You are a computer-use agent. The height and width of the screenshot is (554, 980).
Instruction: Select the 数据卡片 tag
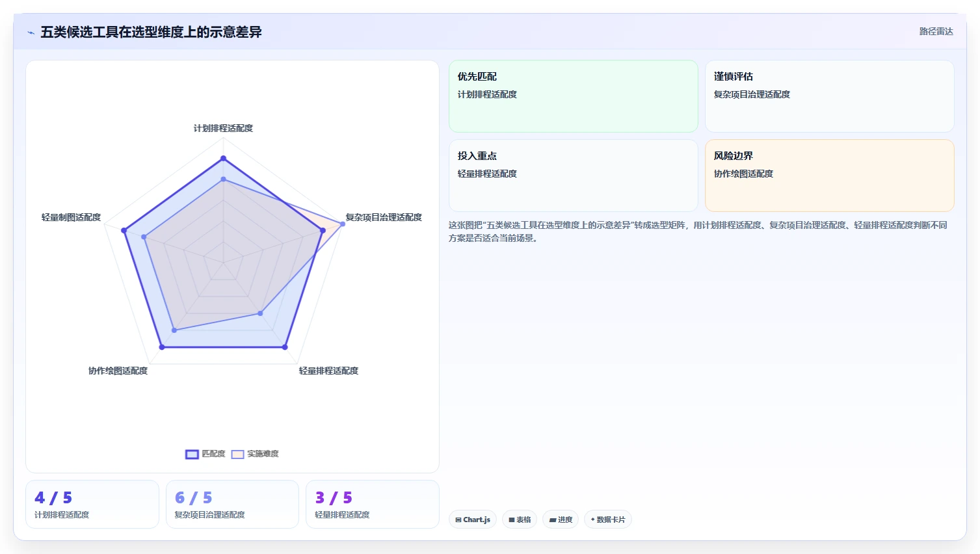[608, 520]
